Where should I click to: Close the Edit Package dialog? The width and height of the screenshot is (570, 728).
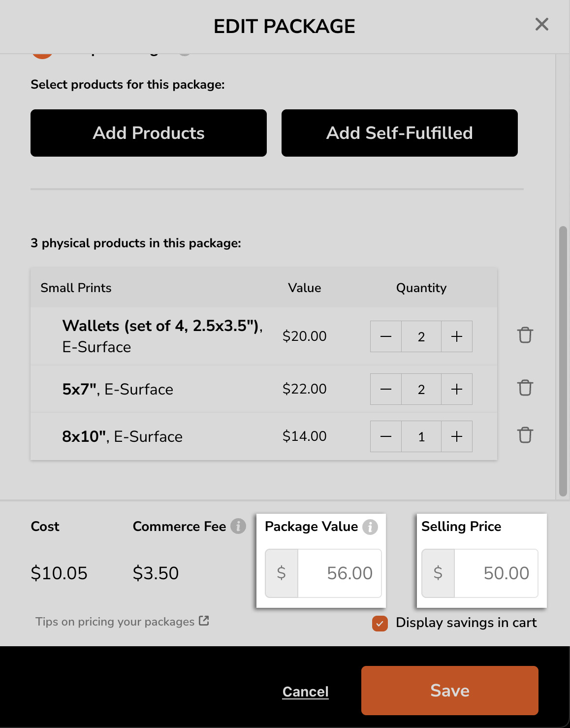tap(541, 24)
